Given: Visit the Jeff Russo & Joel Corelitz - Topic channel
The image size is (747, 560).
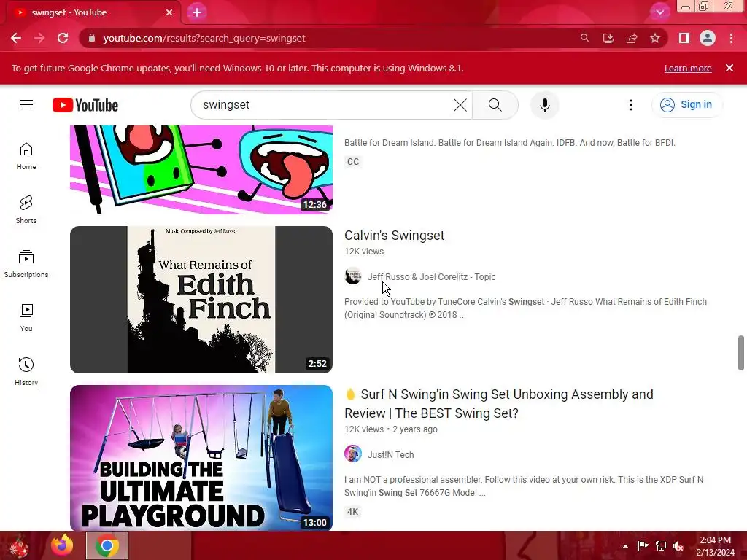Looking at the screenshot, I should (x=432, y=276).
